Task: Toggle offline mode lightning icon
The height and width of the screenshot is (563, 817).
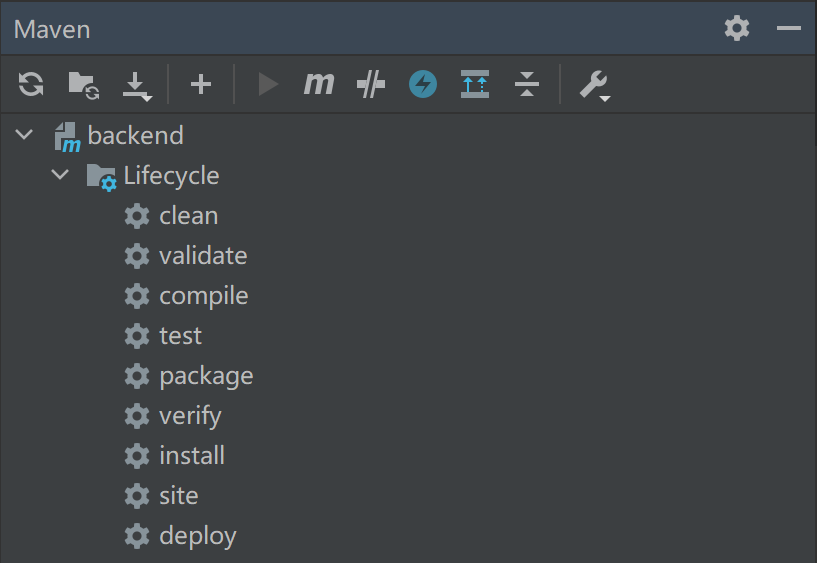Action: pyautogui.click(x=423, y=84)
